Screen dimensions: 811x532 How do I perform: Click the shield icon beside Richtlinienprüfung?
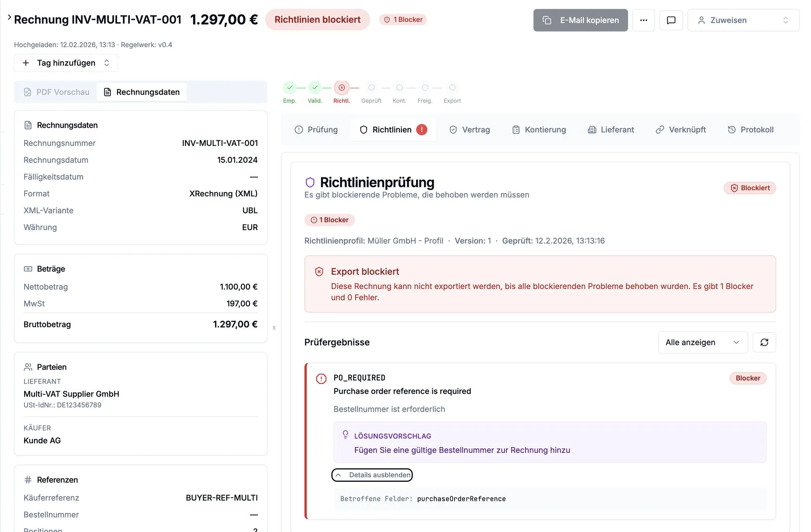(310, 182)
